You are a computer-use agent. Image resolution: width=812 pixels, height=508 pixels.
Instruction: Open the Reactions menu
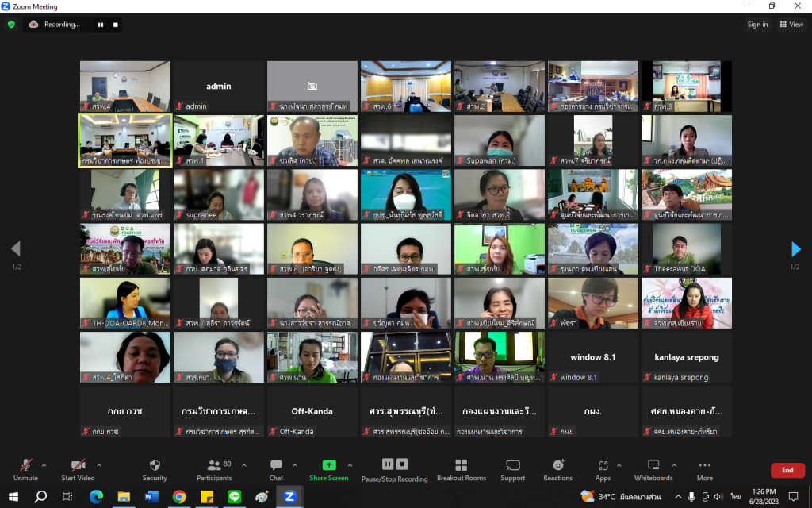[x=557, y=470]
